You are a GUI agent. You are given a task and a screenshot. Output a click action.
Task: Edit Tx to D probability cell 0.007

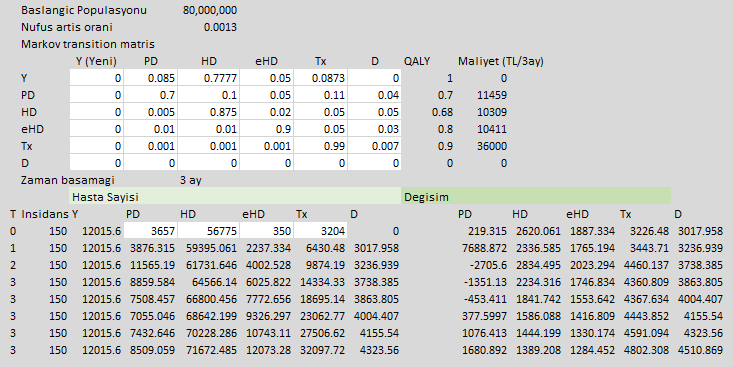pos(374,146)
